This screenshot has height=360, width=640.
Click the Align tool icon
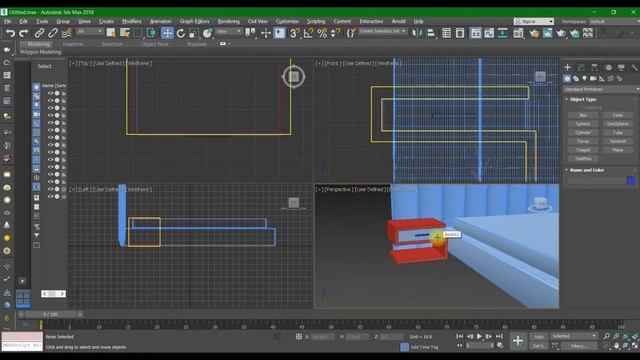point(431,33)
